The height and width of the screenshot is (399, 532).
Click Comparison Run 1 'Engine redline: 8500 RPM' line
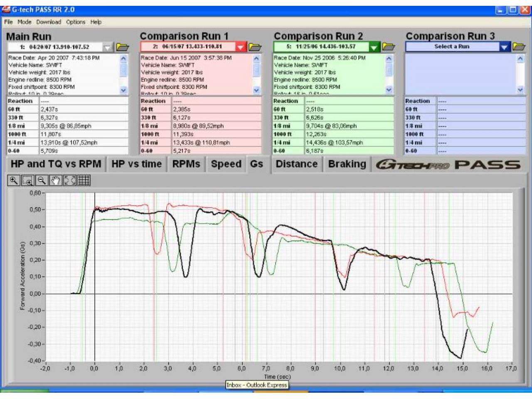pos(172,80)
